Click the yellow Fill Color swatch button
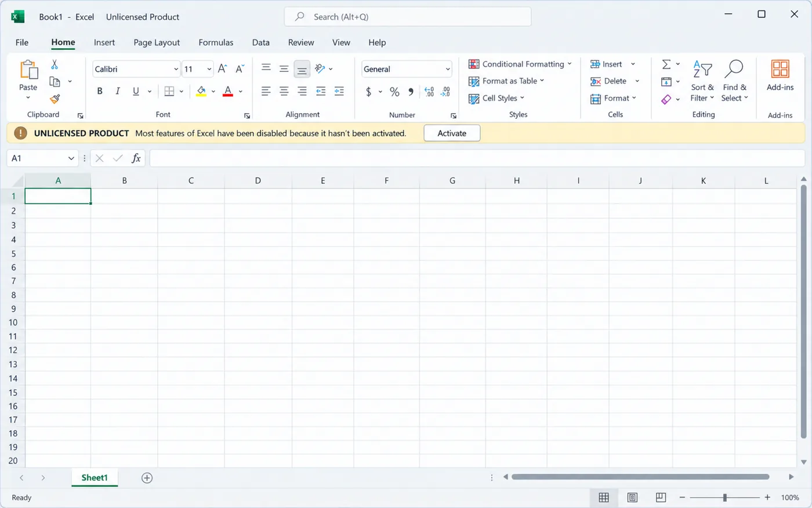 [x=201, y=91]
